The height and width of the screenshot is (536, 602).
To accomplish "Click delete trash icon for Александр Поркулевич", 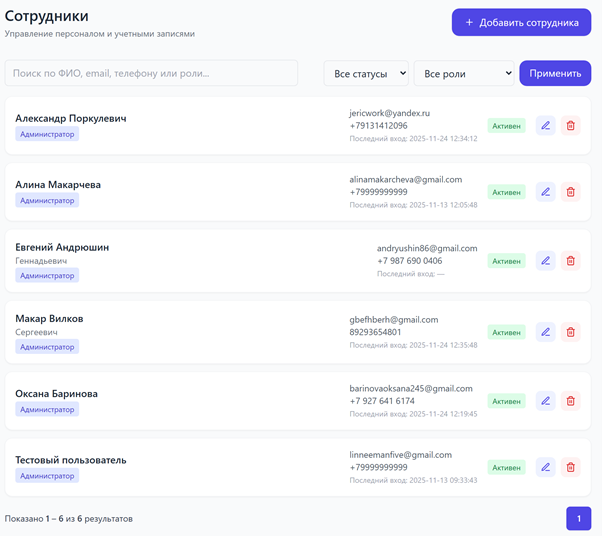I will (571, 126).
